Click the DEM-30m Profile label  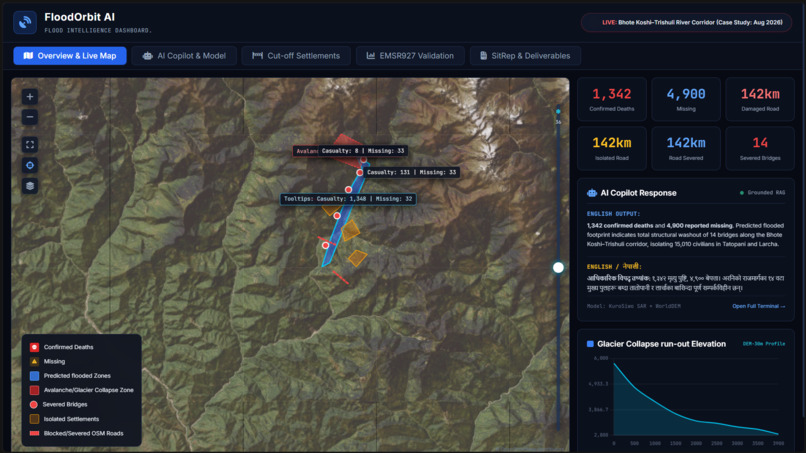click(x=764, y=344)
